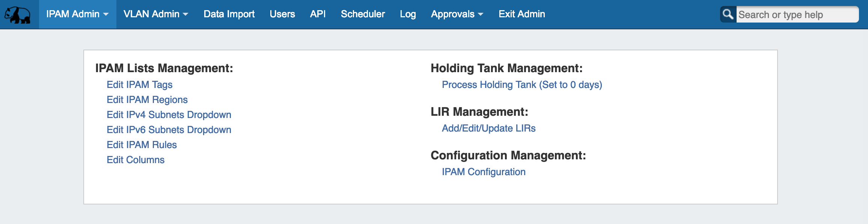Open the Edit IPAM Rules link

tap(142, 145)
